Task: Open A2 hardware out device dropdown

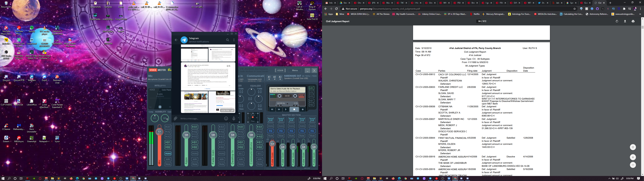Action: tap(275, 78)
